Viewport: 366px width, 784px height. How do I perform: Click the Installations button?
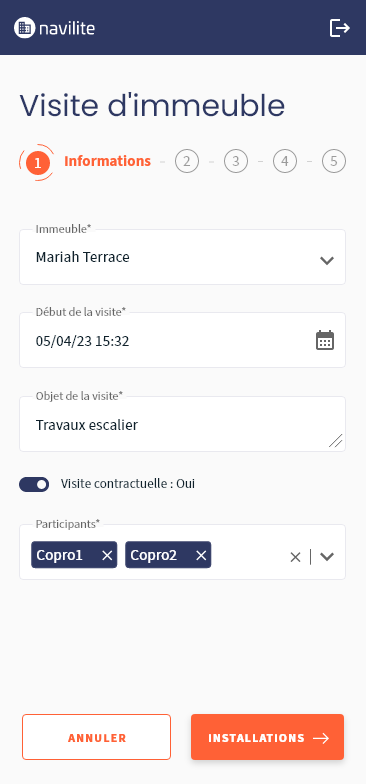pyautogui.click(x=268, y=737)
